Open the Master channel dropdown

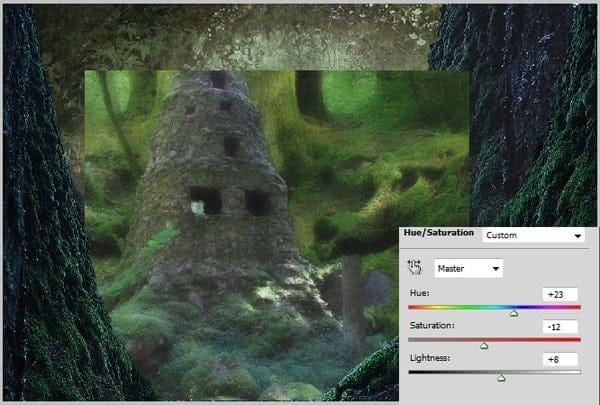468,268
